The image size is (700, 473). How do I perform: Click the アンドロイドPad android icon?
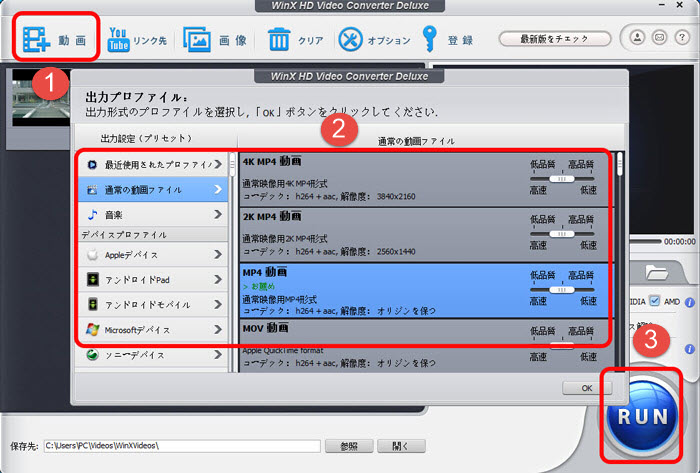pos(92,280)
